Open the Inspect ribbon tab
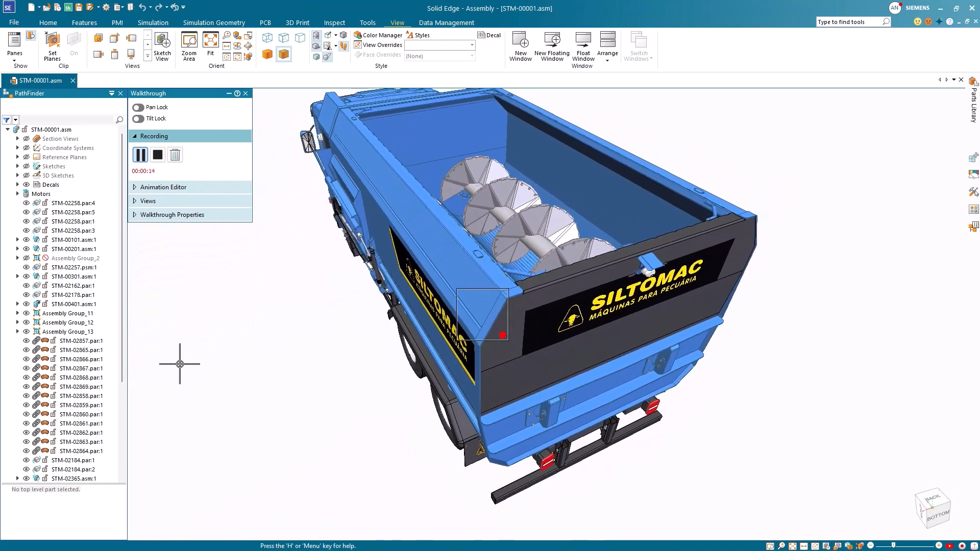Image resolution: width=980 pixels, height=551 pixels. (x=334, y=22)
